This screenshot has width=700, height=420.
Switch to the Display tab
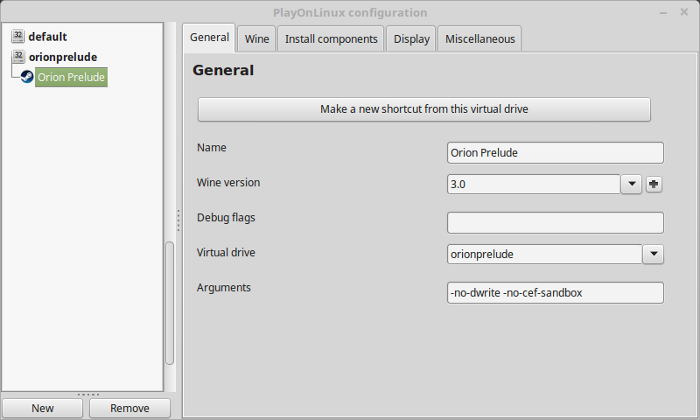411,39
